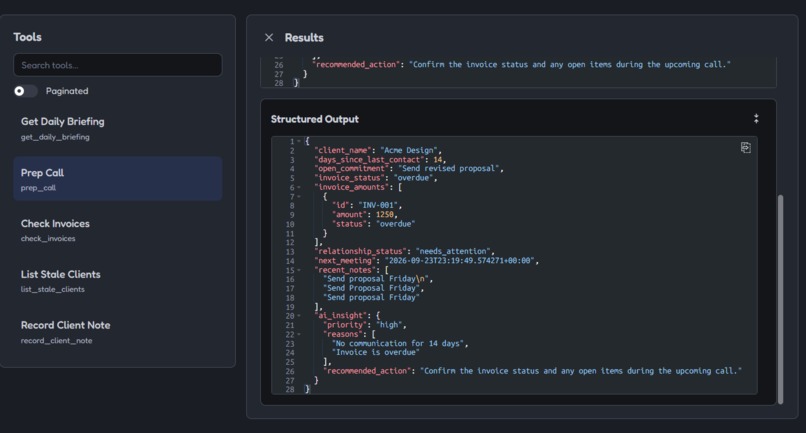The image size is (806, 433).
Task: Click the "Acme Design" client name value
Action: (409, 151)
